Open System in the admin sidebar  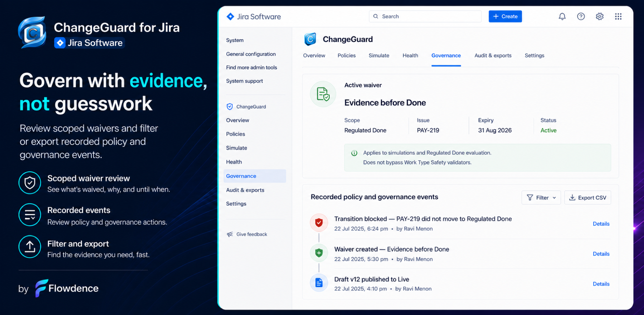tap(235, 40)
